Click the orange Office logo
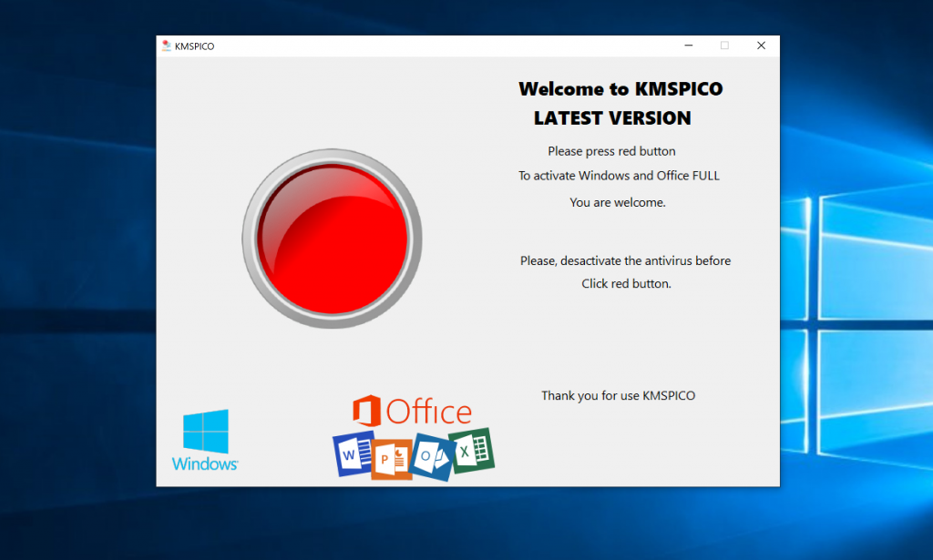Image resolution: width=933 pixels, height=560 pixels. point(413,411)
